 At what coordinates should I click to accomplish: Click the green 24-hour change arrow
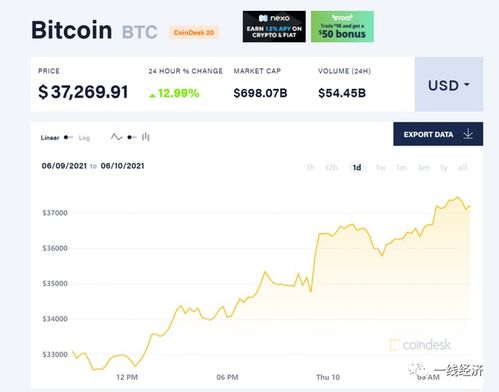(152, 96)
